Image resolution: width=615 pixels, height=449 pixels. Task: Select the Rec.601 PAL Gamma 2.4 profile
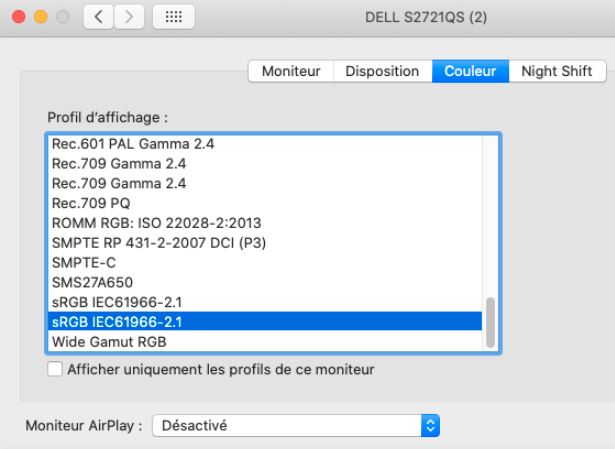pos(133,144)
